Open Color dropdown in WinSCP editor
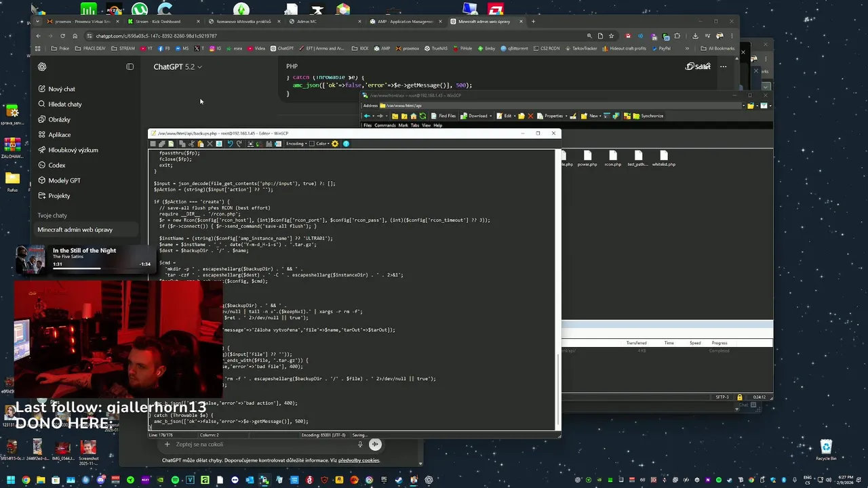 pyautogui.click(x=323, y=144)
